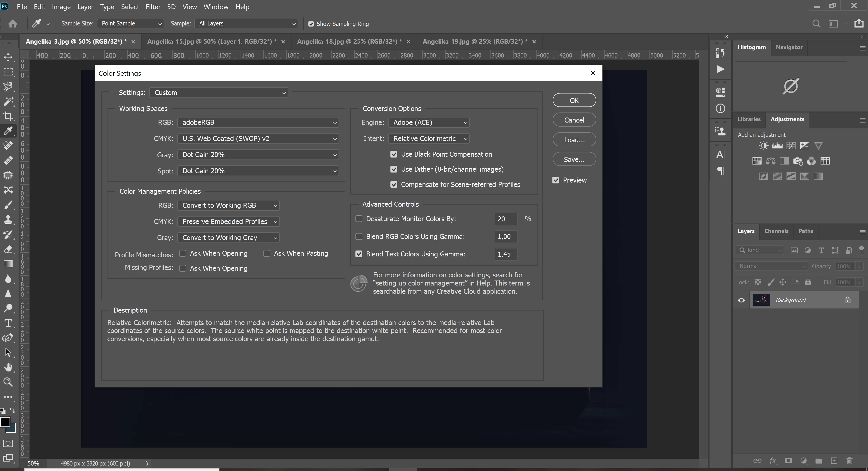Image resolution: width=868 pixels, height=471 pixels.
Task: Expand the Settings Custom dropdown
Action: click(x=219, y=93)
